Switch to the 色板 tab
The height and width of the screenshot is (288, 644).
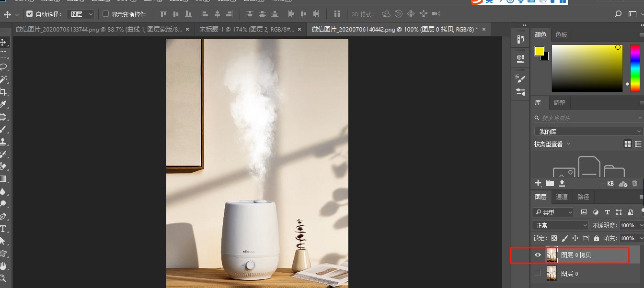561,34
